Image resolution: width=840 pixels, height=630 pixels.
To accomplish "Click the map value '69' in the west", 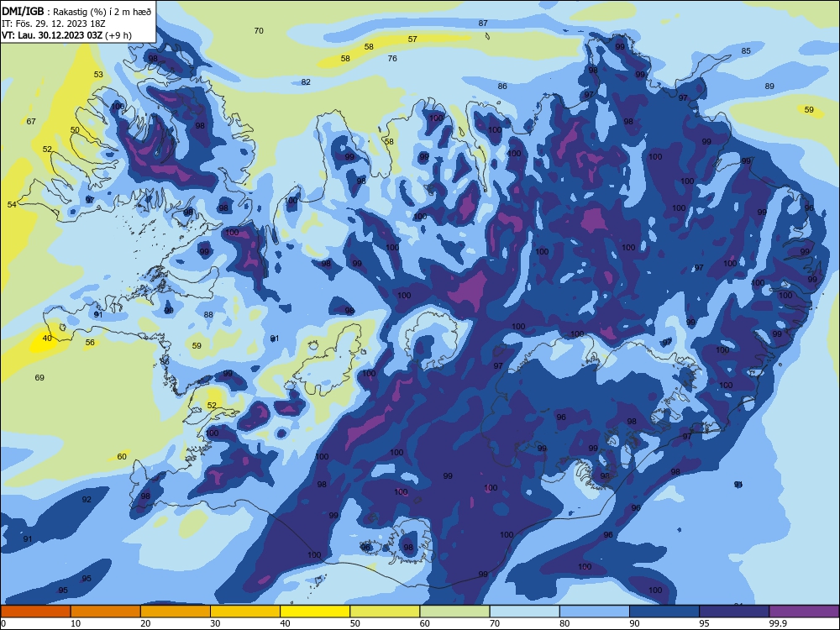I will (x=39, y=378).
